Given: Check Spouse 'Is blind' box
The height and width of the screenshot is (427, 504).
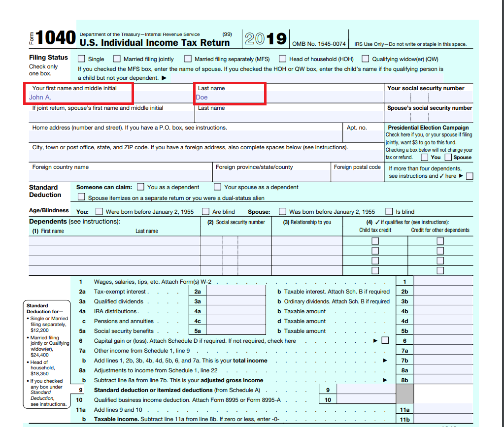Looking at the screenshot, I should pyautogui.click(x=389, y=211).
